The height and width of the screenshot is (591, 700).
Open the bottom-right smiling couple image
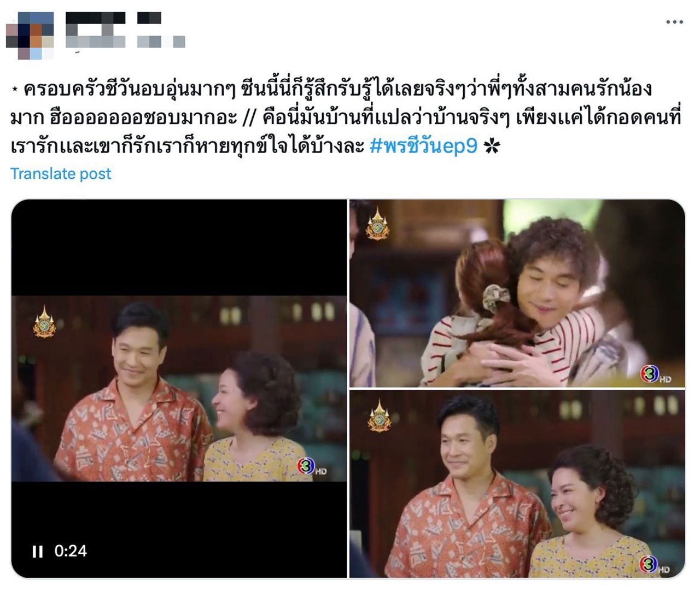pyautogui.click(x=517, y=484)
